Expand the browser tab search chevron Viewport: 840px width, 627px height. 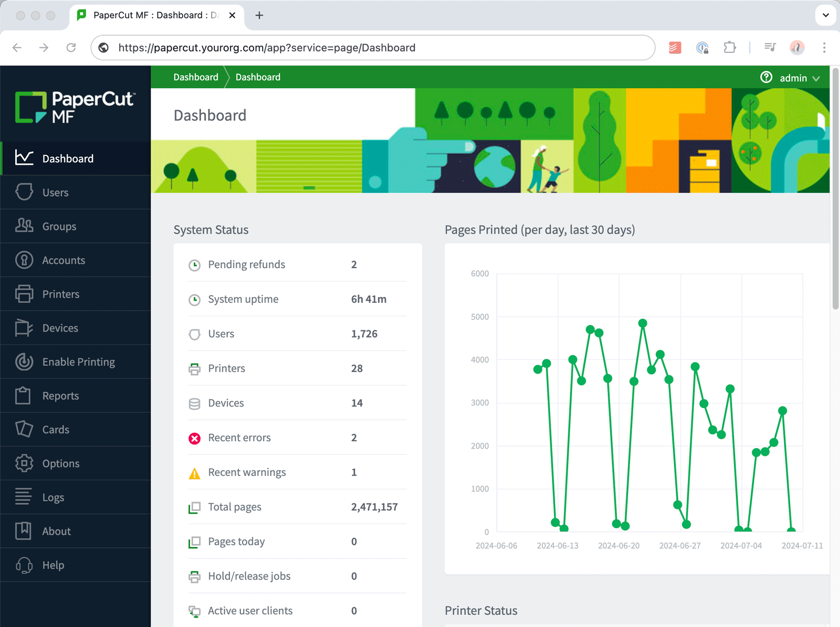pos(826,15)
